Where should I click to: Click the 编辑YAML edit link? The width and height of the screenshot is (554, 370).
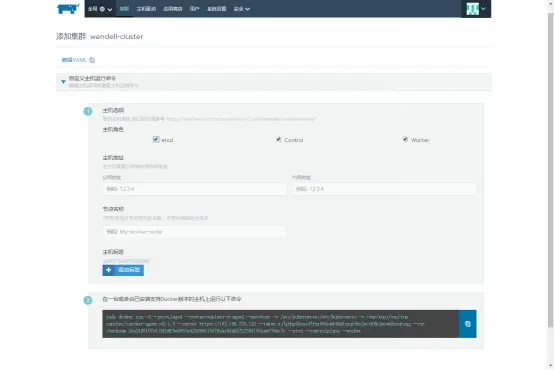coord(74,60)
